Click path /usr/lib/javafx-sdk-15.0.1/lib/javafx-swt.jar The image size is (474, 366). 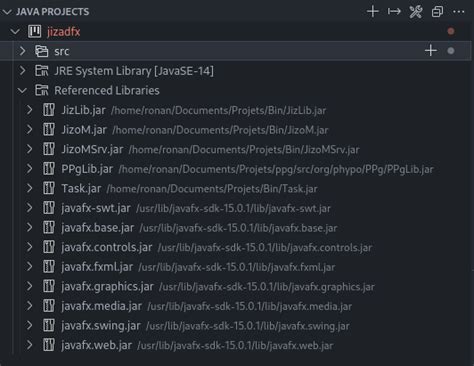click(x=233, y=209)
